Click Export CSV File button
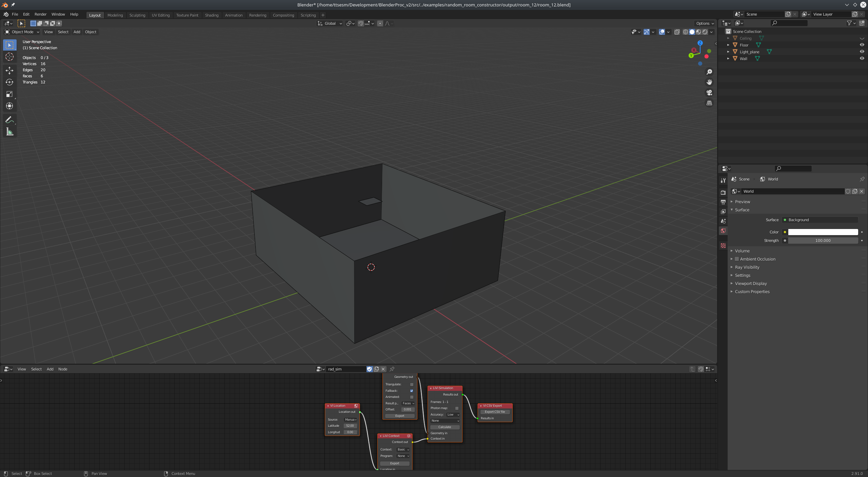 (495, 412)
